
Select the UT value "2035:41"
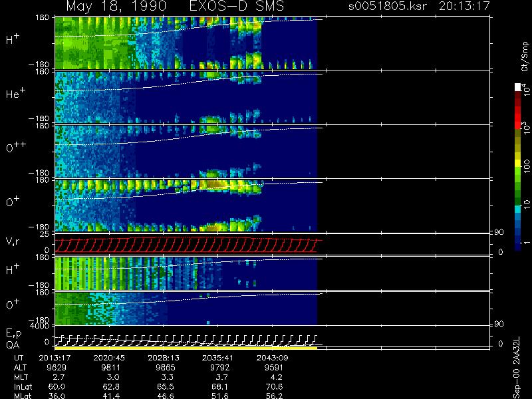[x=218, y=358]
